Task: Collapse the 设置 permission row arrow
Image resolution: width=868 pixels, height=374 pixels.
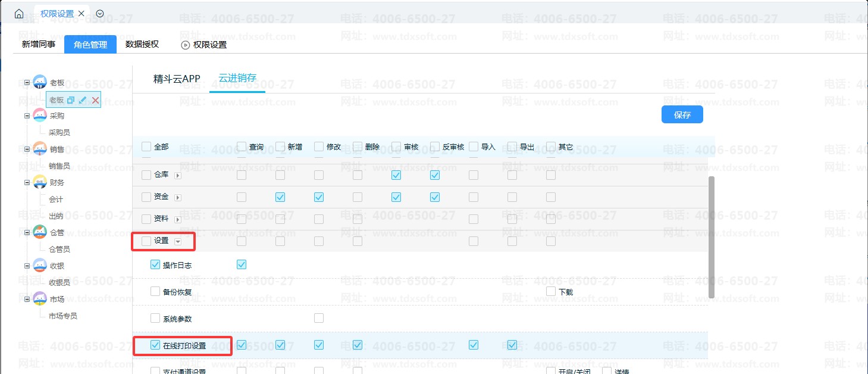Action: click(177, 242)
